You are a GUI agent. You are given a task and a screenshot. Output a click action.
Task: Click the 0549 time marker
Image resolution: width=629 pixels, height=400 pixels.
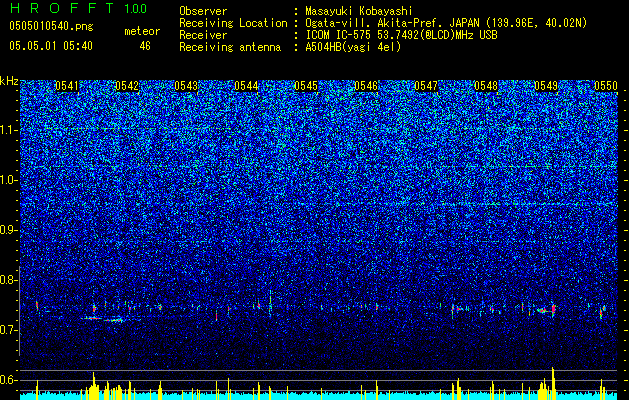pos(546,86)
